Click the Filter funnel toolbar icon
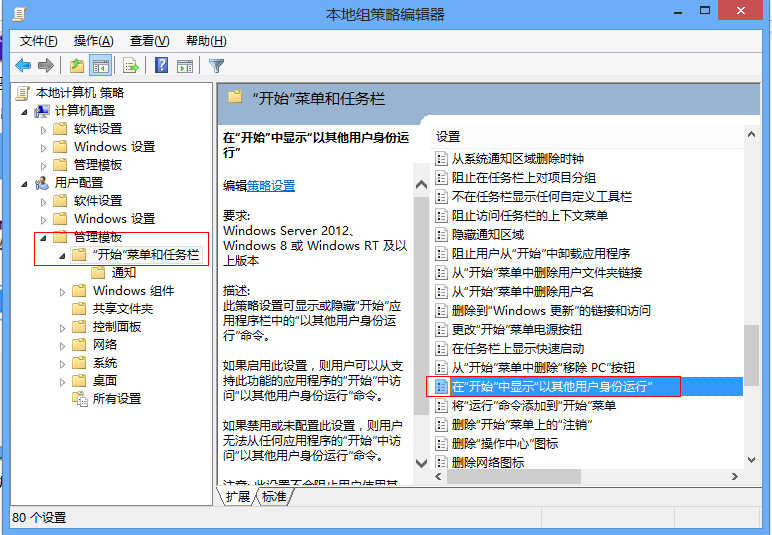Viewport: 772px width, 535px height. click(216, 65)
